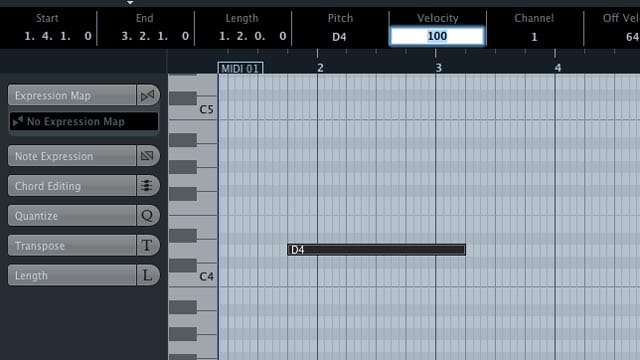Expand the Transpose section
Image resolution: width=640 pixels, height=360 pixels.
point(72,245)
